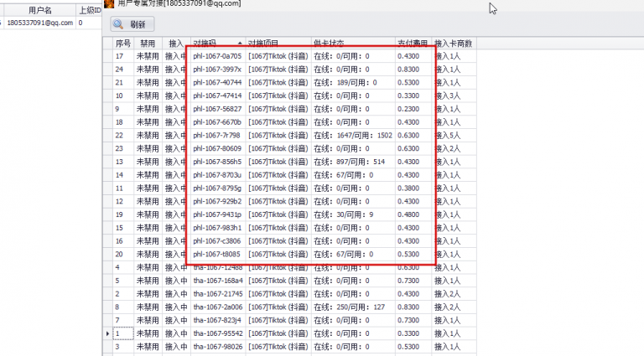Select code phl-1067-6670b
The width and height of the screenshot is (644, 356).
[x=217, y=122]
